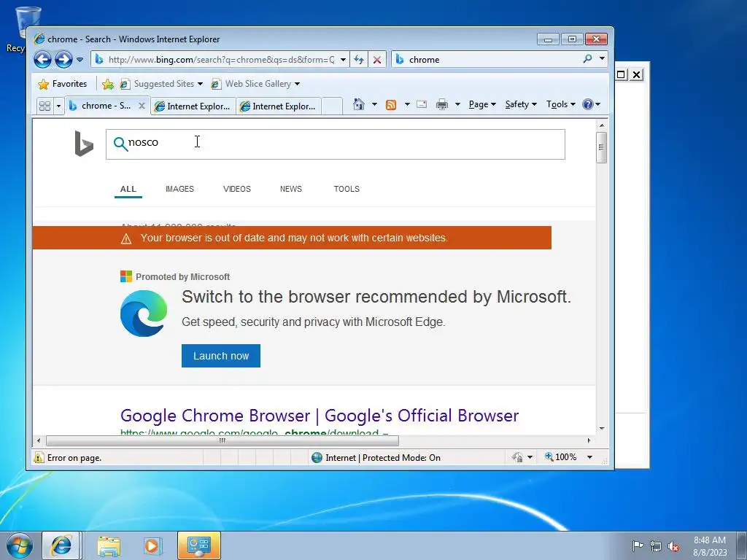Expand the Home button dropdown arrow
This screenshot has height=560, width=747.
pos(374,104)
